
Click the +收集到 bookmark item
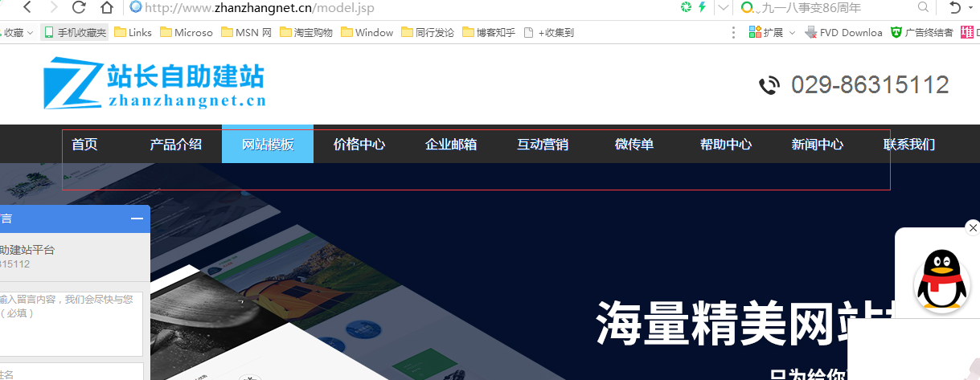548,33
